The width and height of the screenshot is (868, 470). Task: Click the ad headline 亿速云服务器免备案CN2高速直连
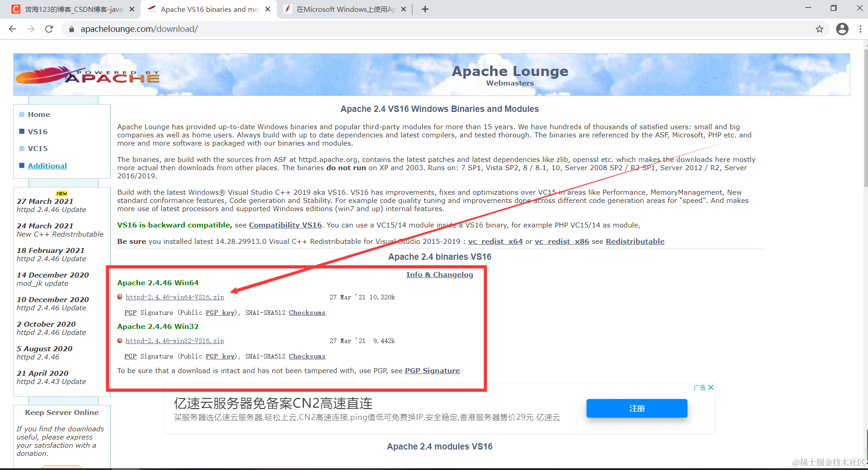(273, 403)
